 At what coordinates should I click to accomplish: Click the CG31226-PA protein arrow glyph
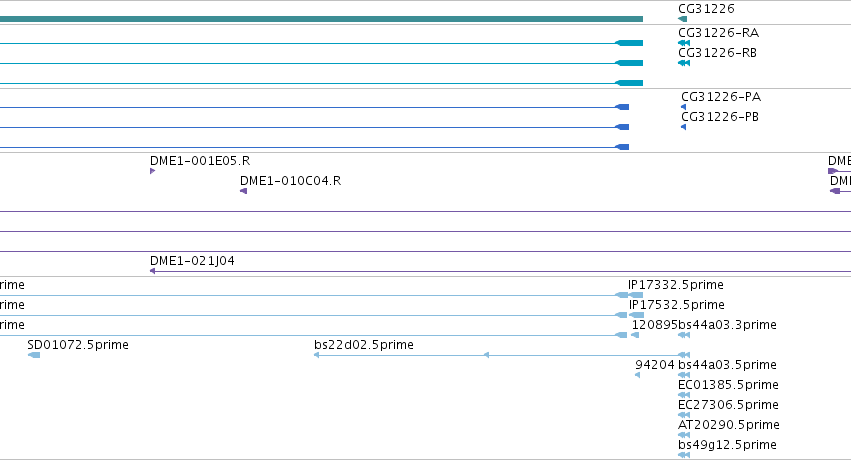point(684,107)
